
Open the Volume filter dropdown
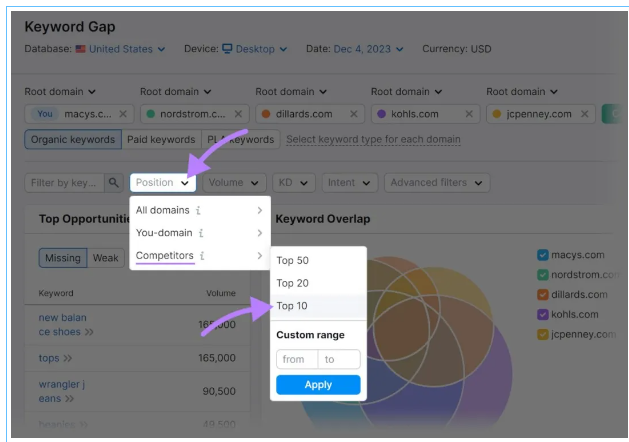tap(234, 183)
